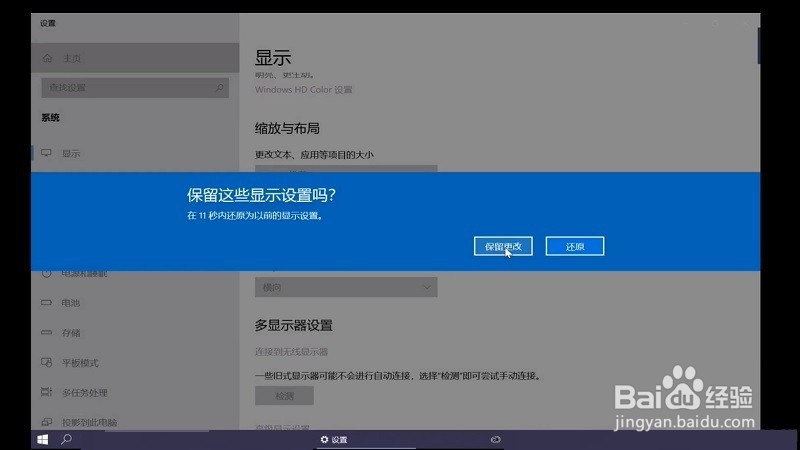Click the power icon beside 电源和睡眠

click(x=46, y=274)
